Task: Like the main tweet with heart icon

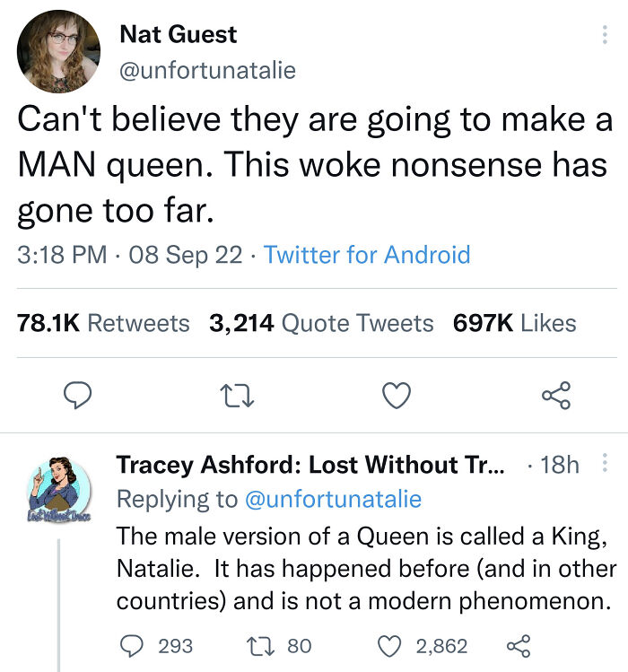Action: click(x=397, y=395)
